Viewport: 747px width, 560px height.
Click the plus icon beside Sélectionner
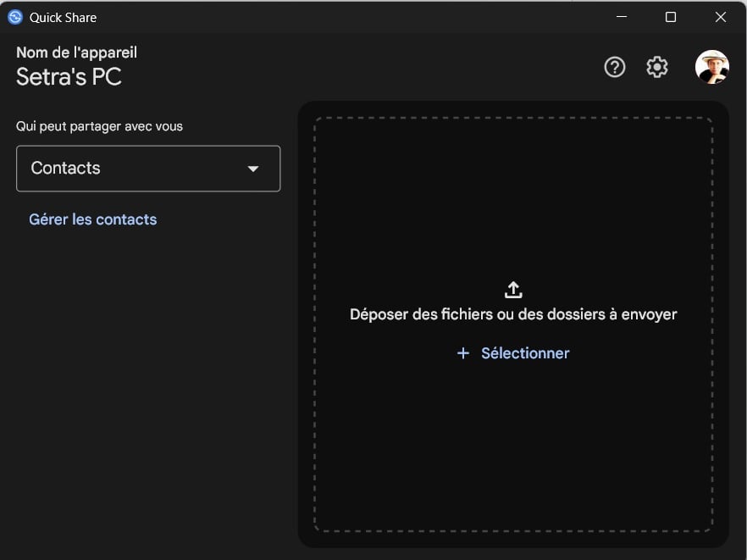click(463, 353)
